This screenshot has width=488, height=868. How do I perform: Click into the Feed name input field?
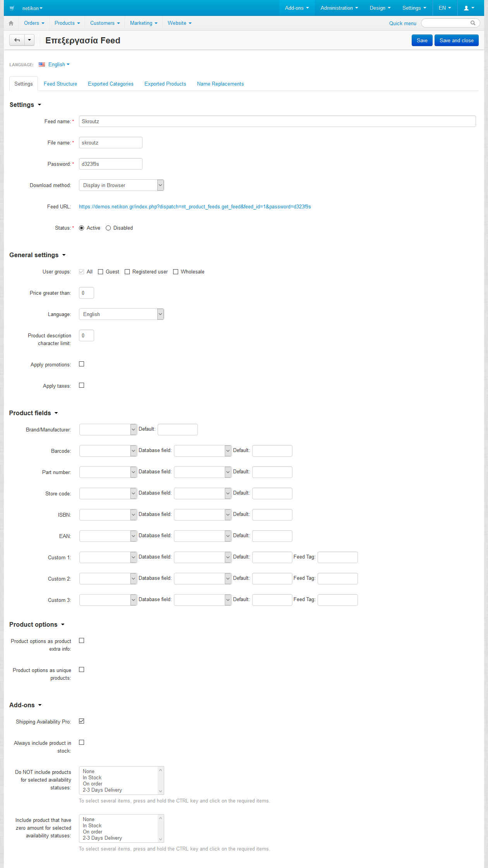277,122
